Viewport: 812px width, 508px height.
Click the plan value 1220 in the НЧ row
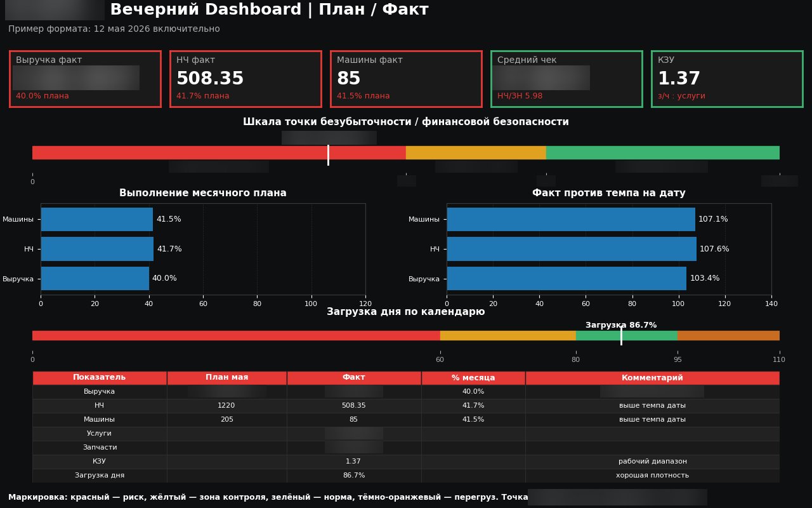[x=226, y=406]
